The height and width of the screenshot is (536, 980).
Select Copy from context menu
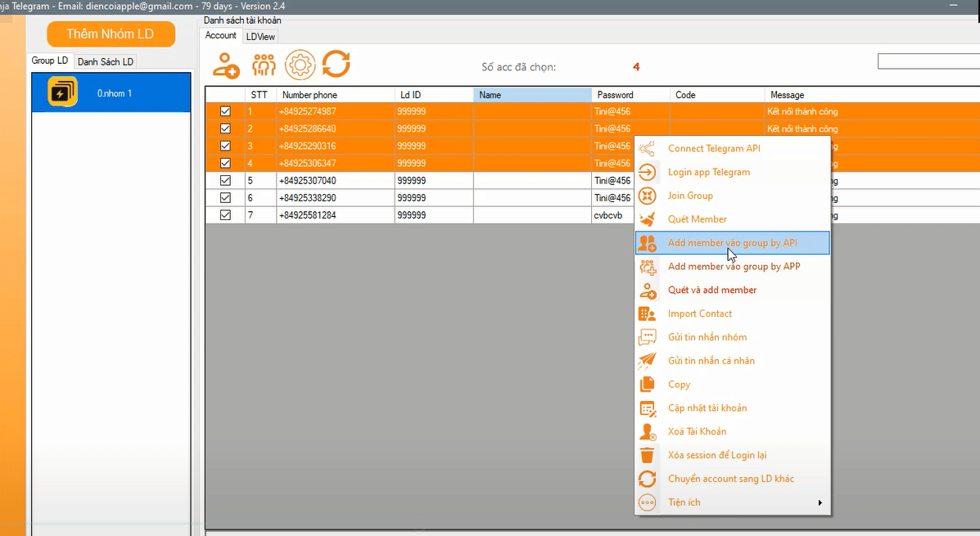(x=733, y=384)
